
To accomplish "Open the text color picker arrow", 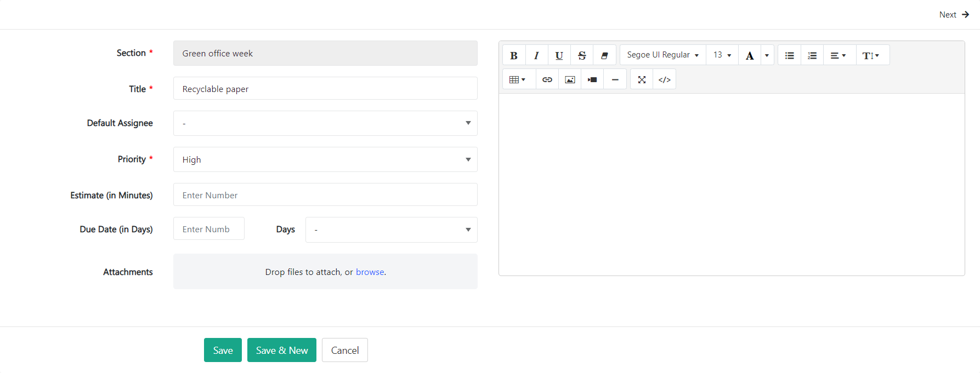I will click(x=767, y=55).
